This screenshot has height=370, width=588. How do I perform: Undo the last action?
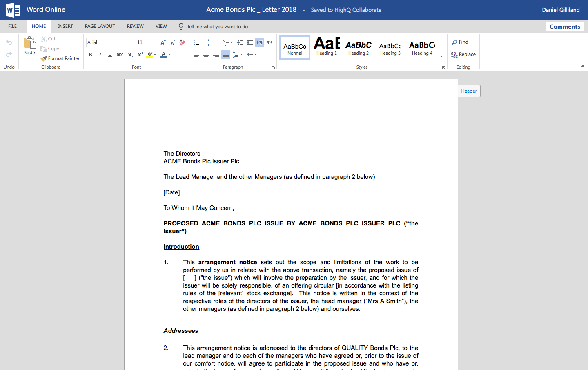(9, 42)
